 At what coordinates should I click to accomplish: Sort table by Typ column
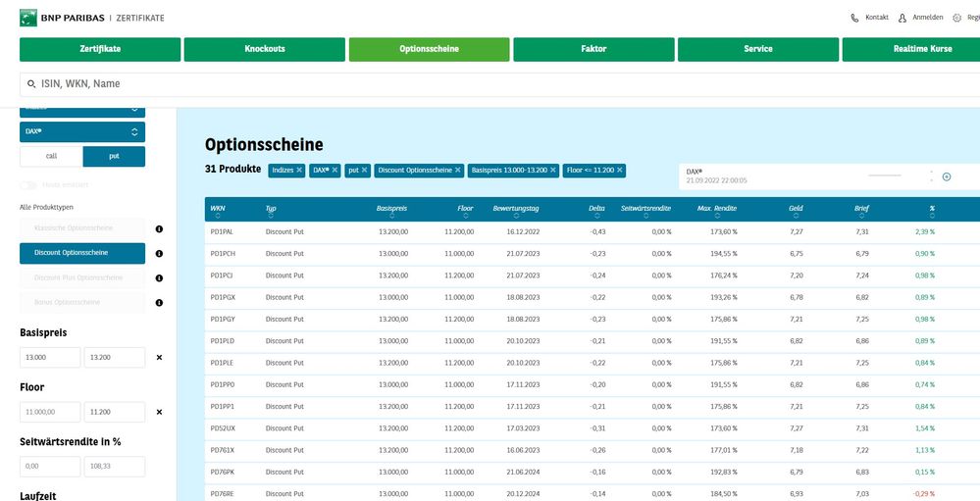[270, 216]
